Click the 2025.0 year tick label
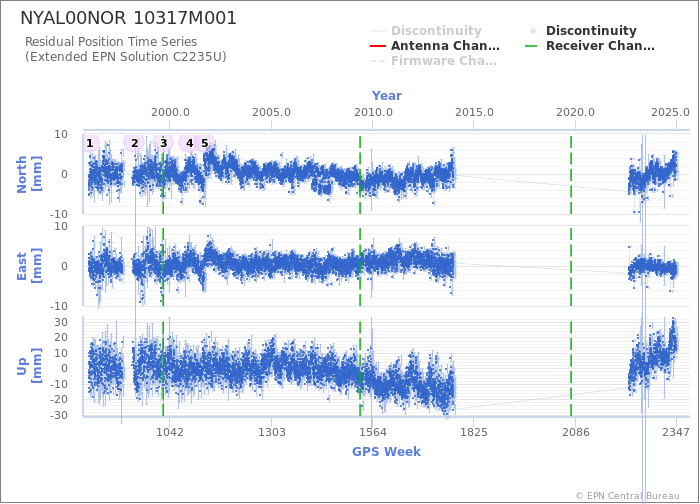Viewport: 700px width, 504px height. click(x=670, y=112)
